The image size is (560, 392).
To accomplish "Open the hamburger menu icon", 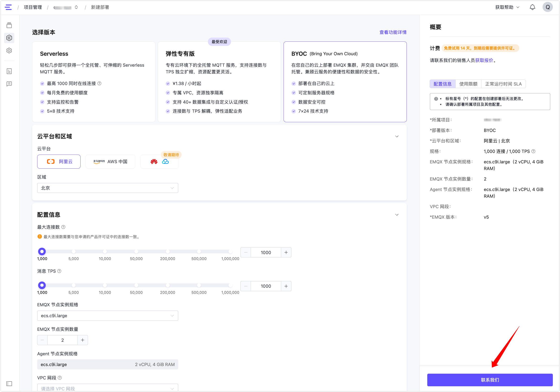I will pyautogui.click(x=8, y=7).
